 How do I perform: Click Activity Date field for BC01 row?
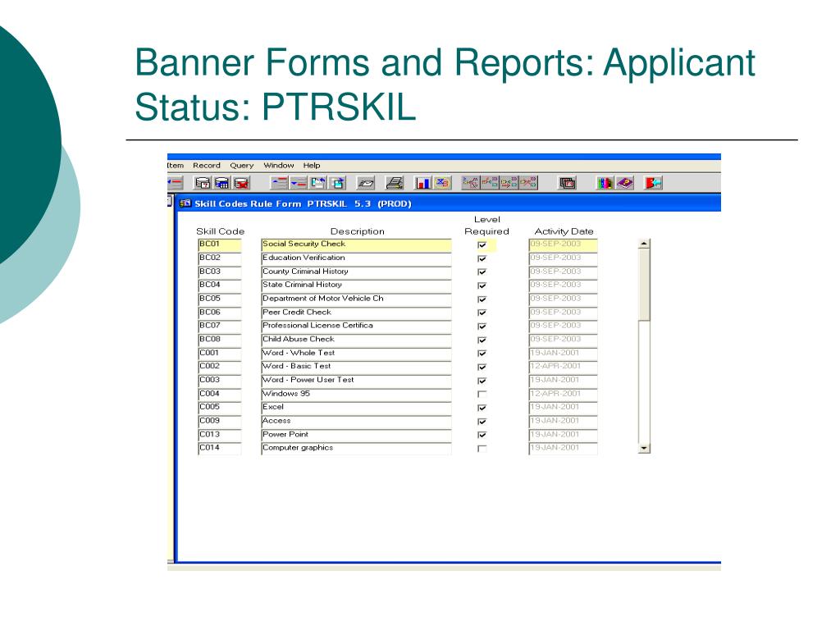563,245
